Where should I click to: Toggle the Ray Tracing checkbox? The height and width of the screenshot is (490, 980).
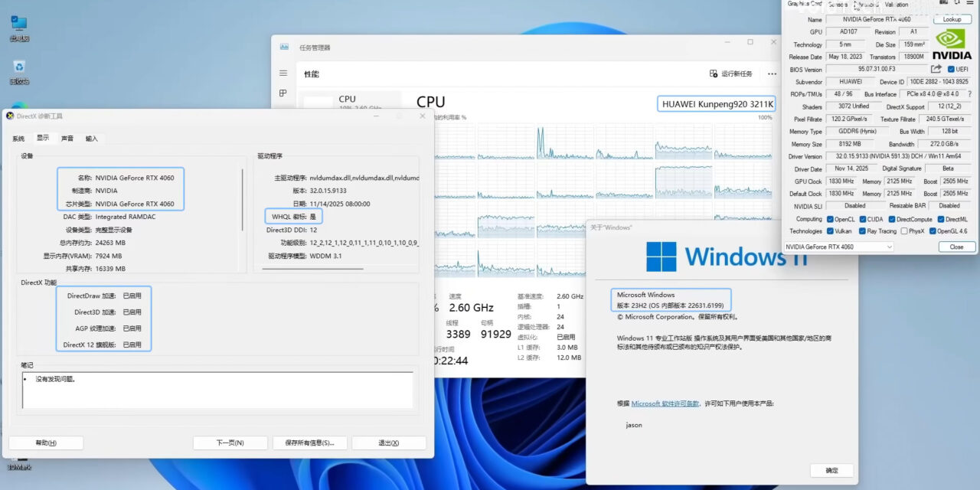point(861,230)
